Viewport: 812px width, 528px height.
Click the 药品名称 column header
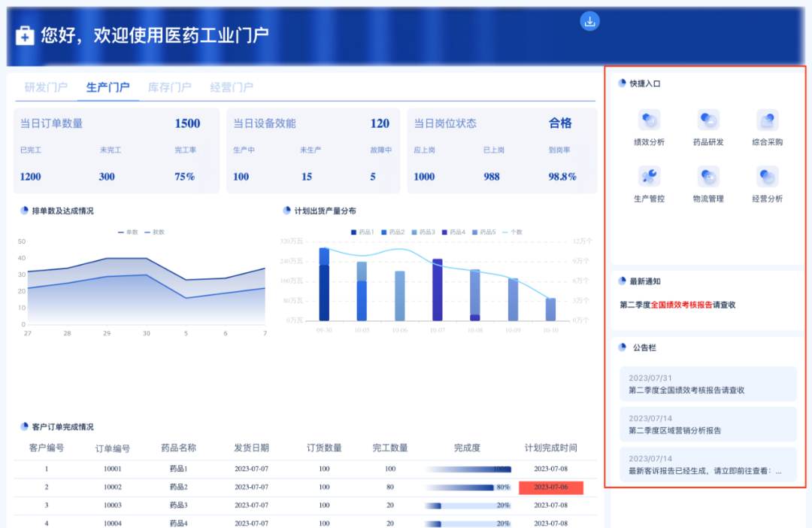point(178,448)
